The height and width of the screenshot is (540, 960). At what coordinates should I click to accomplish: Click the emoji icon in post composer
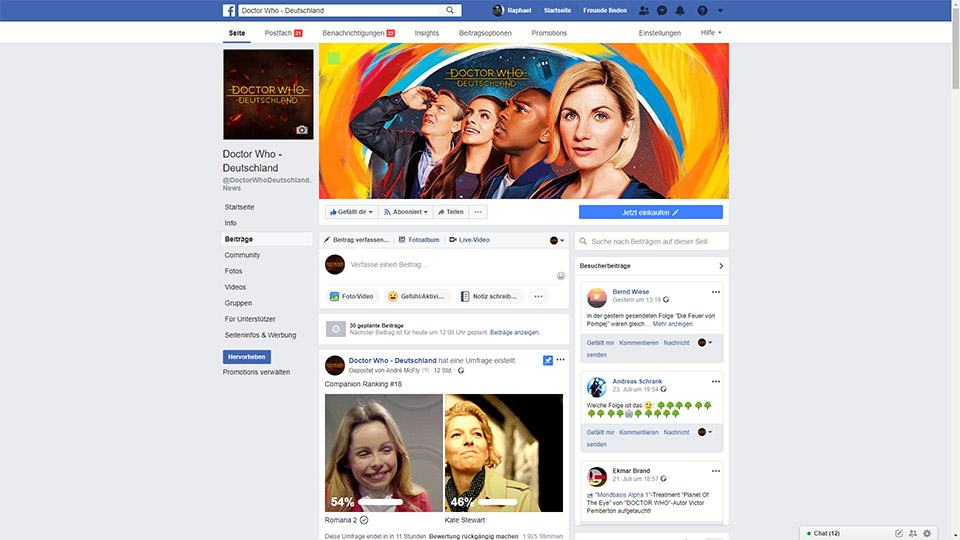(x=561, y=276)
